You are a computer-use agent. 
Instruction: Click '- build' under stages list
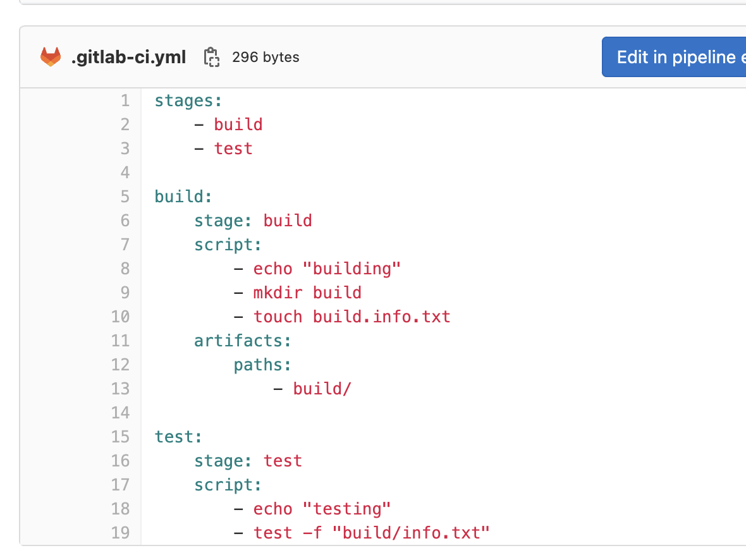(x=228, y=125)
